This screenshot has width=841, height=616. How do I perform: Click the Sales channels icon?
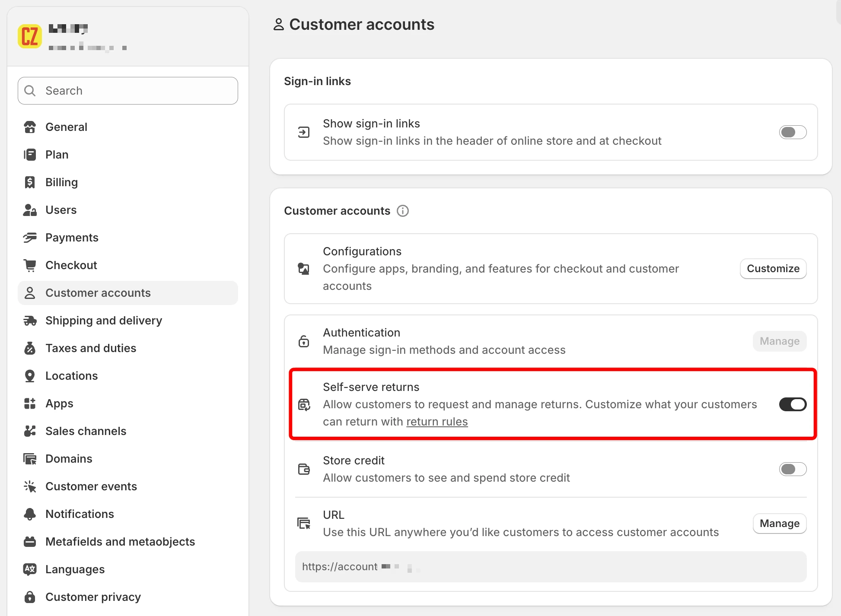coord(30,431)
